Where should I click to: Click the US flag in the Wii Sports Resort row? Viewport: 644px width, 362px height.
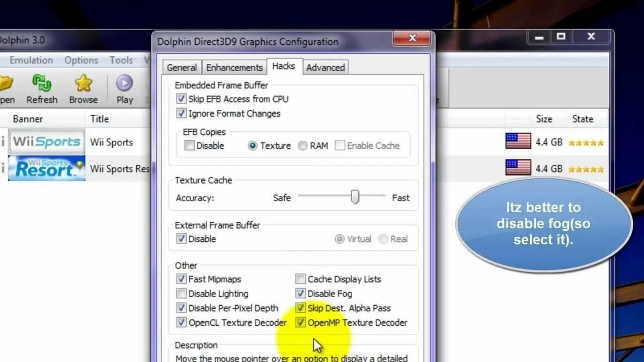(518, 167)
